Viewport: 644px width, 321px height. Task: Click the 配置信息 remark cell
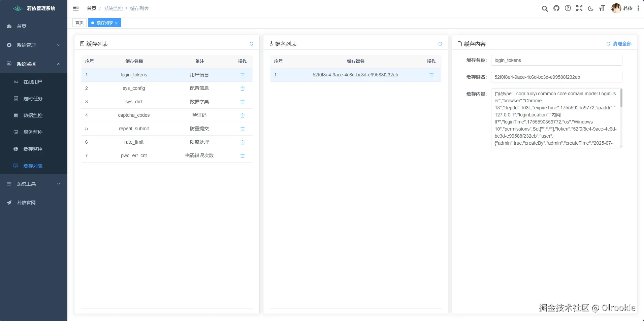[x=199, y=88]
